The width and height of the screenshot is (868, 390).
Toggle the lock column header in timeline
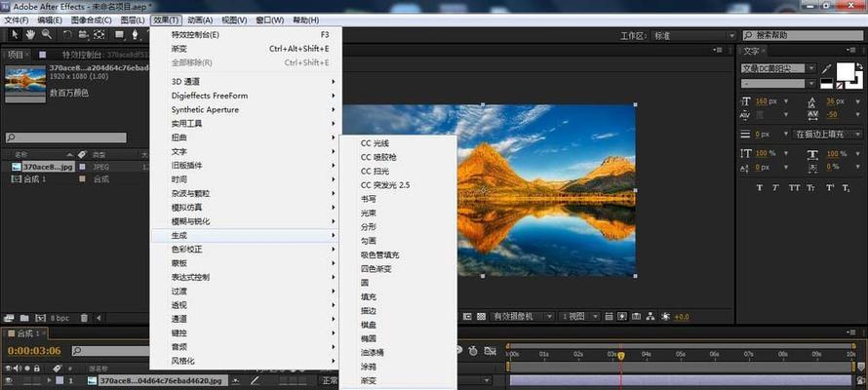36,368
